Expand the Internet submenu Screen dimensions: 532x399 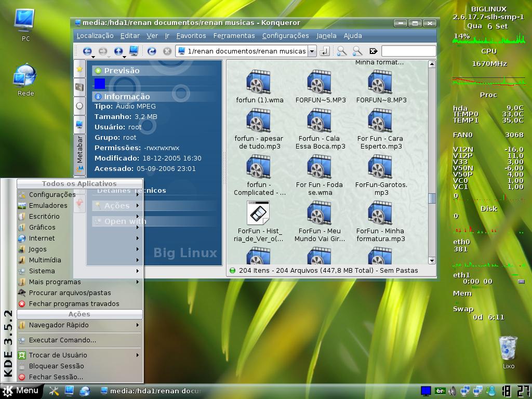(79, 238)
